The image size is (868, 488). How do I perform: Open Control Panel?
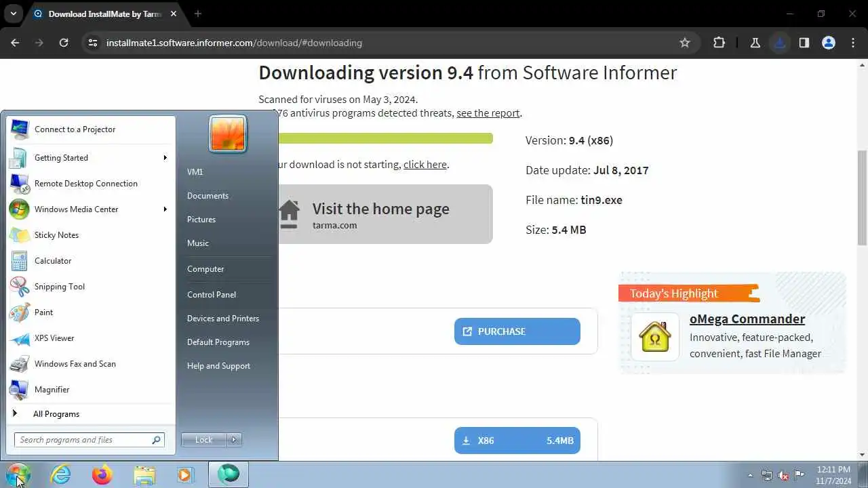click(212, 294)
